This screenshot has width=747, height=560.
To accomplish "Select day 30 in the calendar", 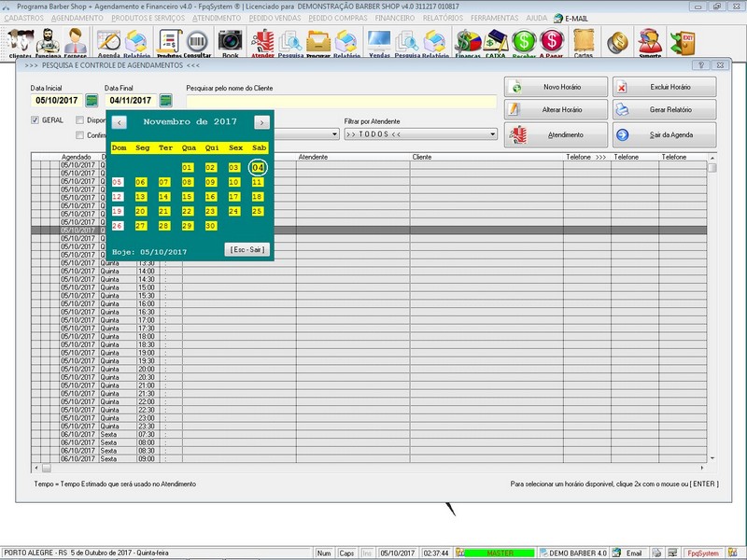I will click(211, 226).
